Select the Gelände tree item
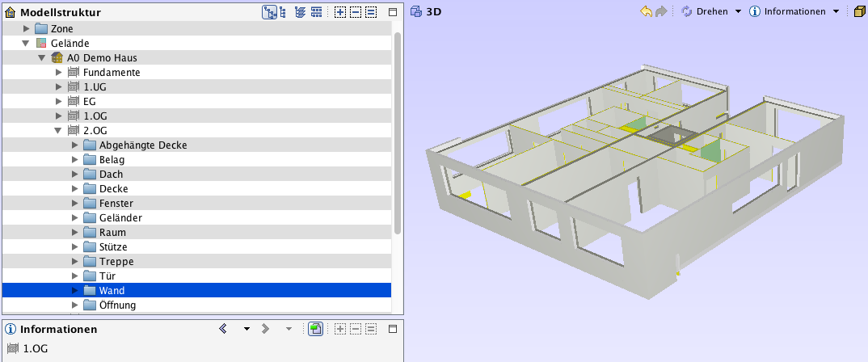The width and height of the screenshot is (868, 362). pyautogui.click(x=70, y=43)
